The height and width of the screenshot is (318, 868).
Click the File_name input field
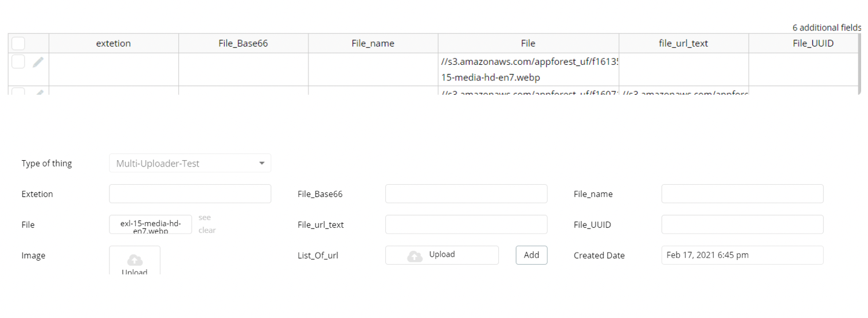(742, 194)
